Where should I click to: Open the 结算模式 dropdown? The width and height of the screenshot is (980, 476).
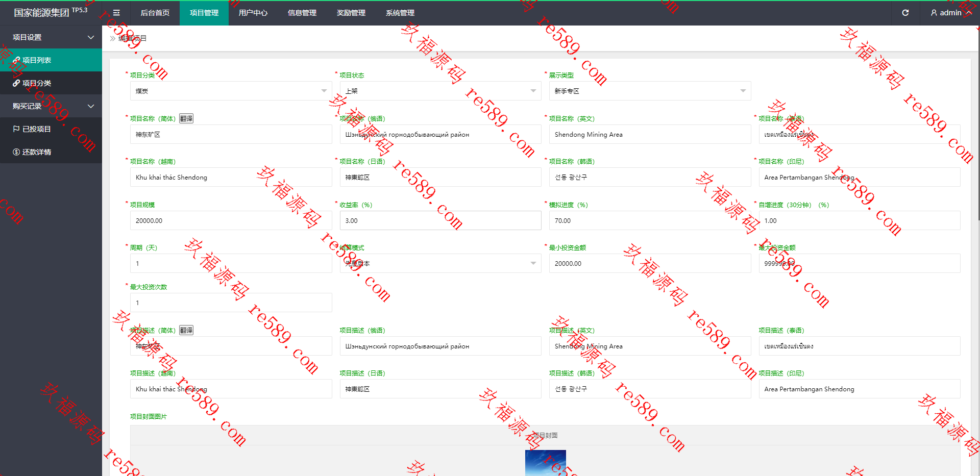440,263
